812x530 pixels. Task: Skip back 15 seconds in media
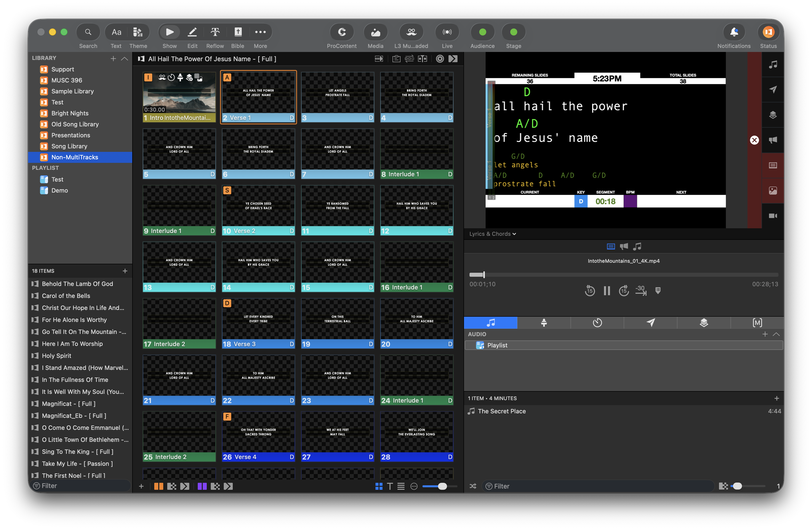tap(589, 291)
